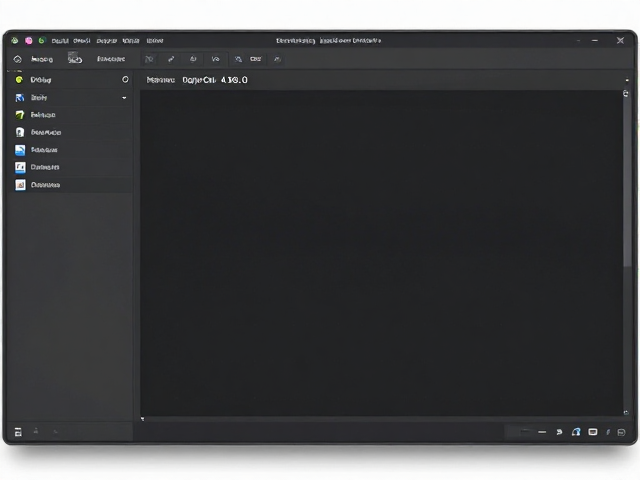Open the small arrow at panel header's right end

click(627, 80)
